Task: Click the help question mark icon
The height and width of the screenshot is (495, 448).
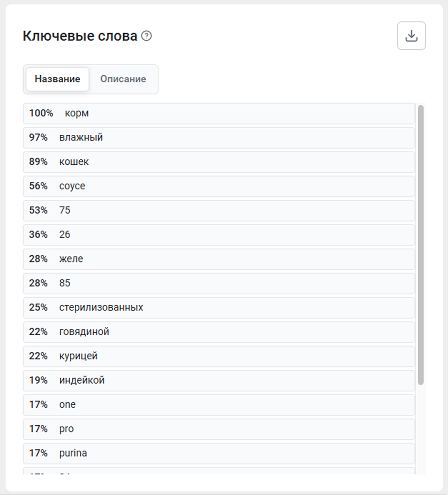Action: (x=146, y=36)
